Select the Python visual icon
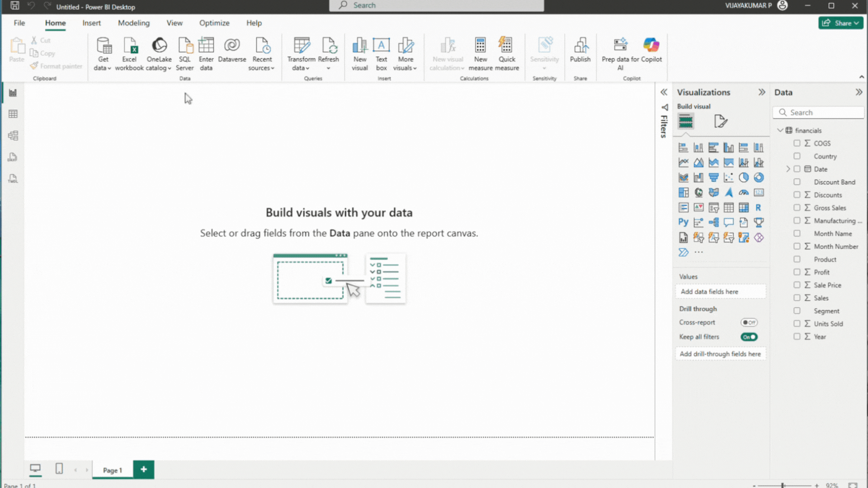This screenshot has width=868, height=488. tap(683, 222)
